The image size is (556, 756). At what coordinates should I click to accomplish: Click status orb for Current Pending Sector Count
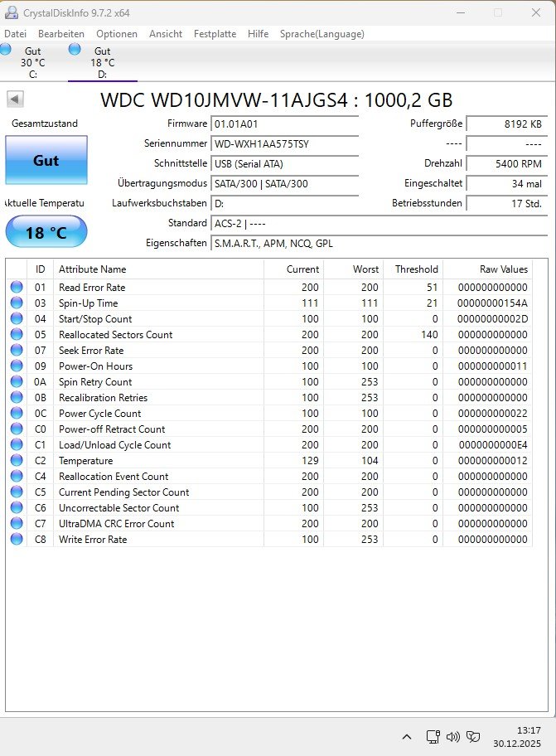(x=17, y=492)
